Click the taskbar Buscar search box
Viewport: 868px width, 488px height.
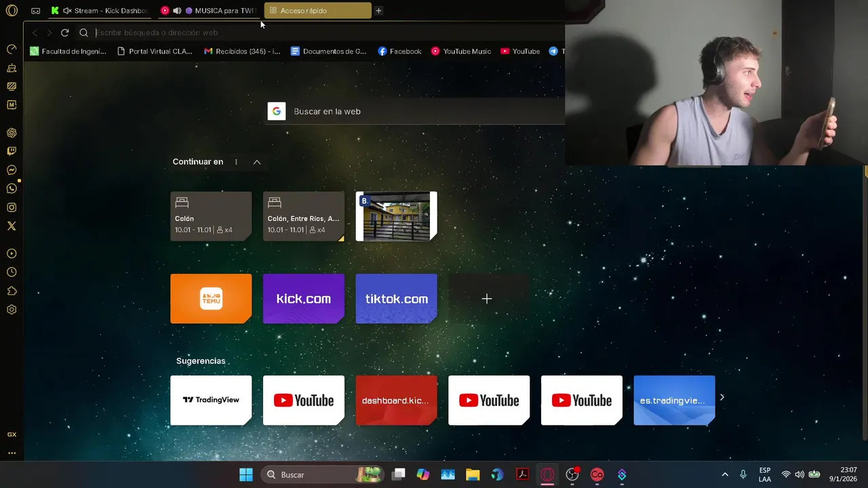click(x=321, y=474)
